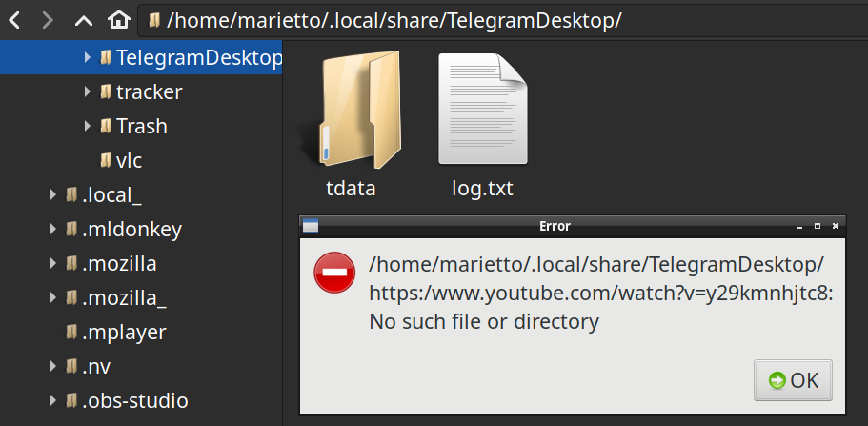Expand the .mozilla_ tree node
Viewport: 868px width, 426px height.
[x=53, y=297]
